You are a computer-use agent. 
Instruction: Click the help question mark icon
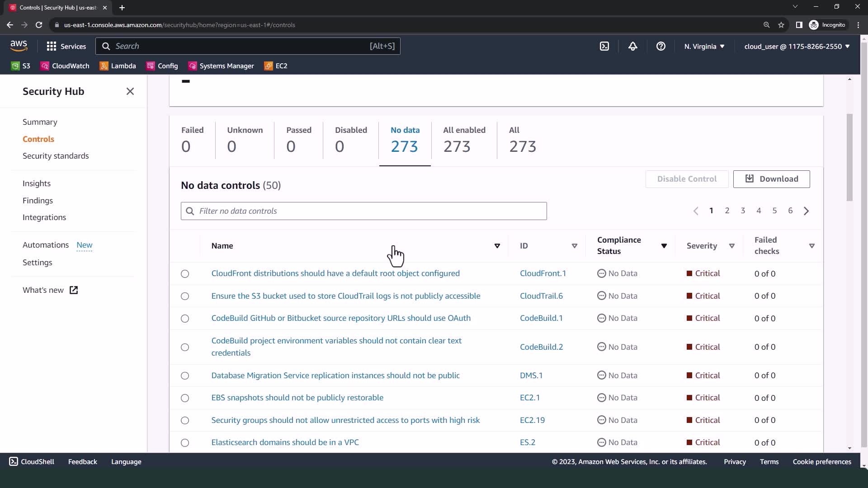[660, 46]
